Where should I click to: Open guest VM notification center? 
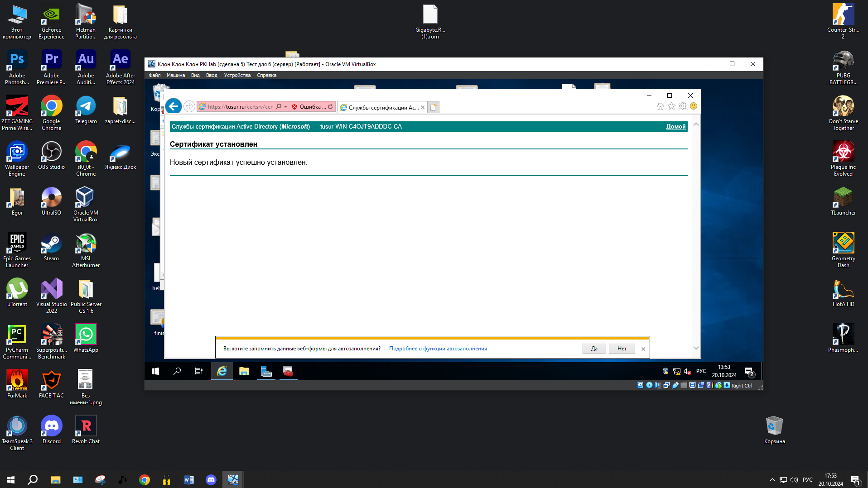pos(749,372)
